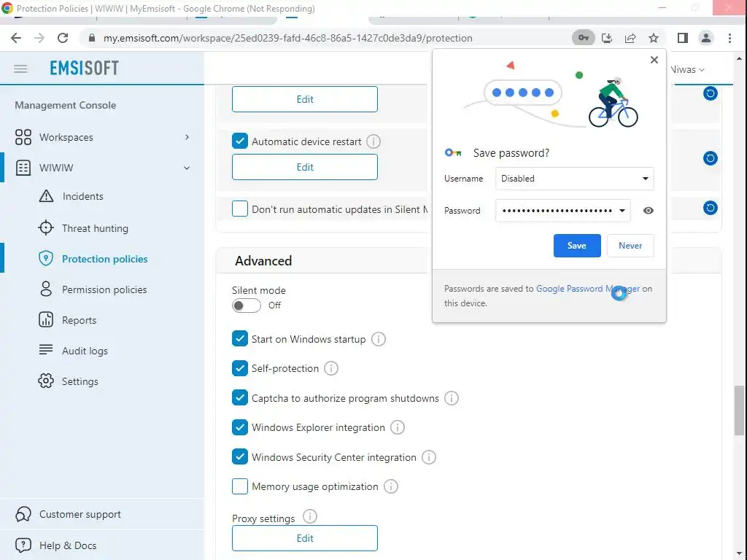Click the Emsisoft logo
This screenshot has width=747, height=560.
pyautogui.click(x=85, y=68)
